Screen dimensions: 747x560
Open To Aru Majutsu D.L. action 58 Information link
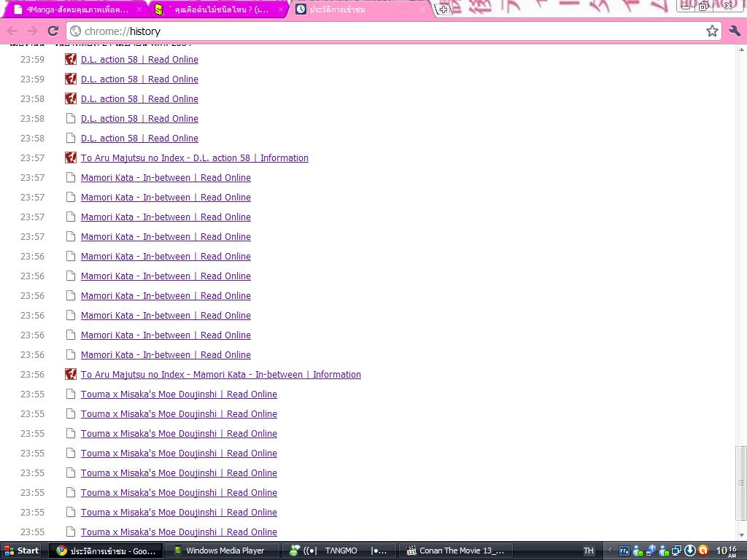(x=194, y=158)
